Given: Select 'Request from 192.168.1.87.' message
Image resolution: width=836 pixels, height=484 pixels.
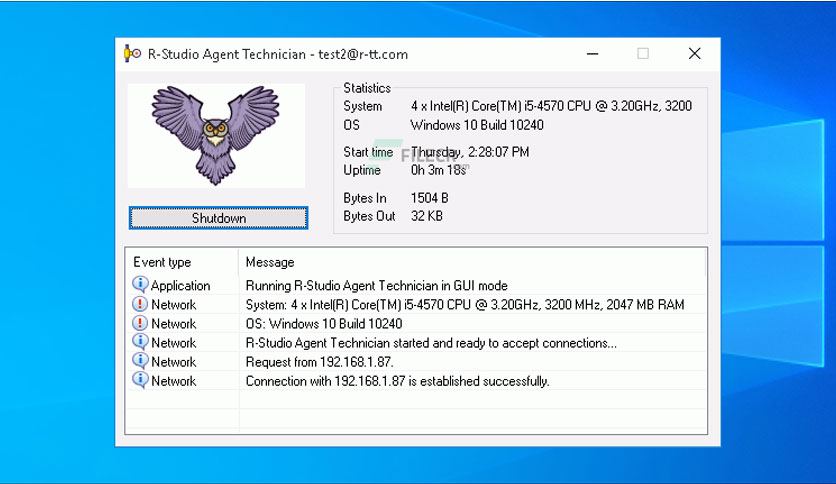Looking at the screenshot, I should coord(319,362).
